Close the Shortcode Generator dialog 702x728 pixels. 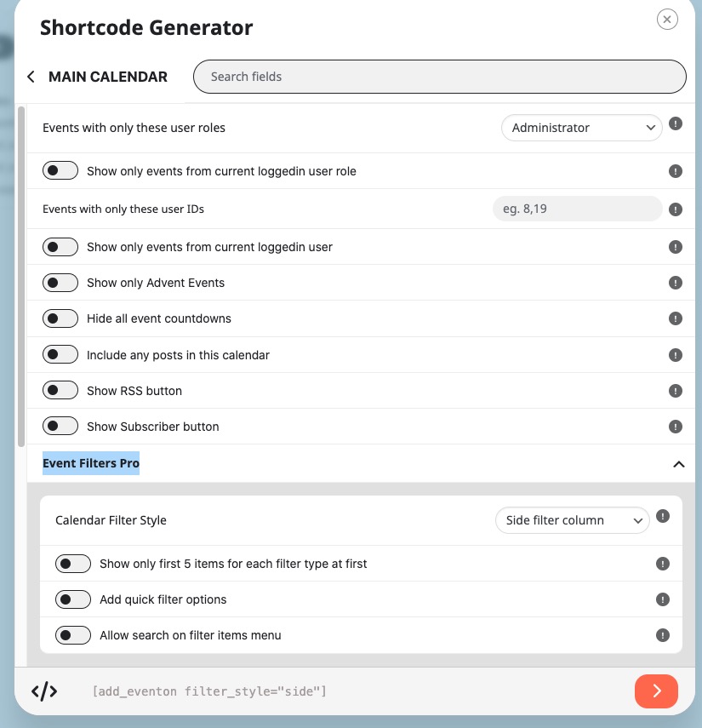tap(667, 20)
